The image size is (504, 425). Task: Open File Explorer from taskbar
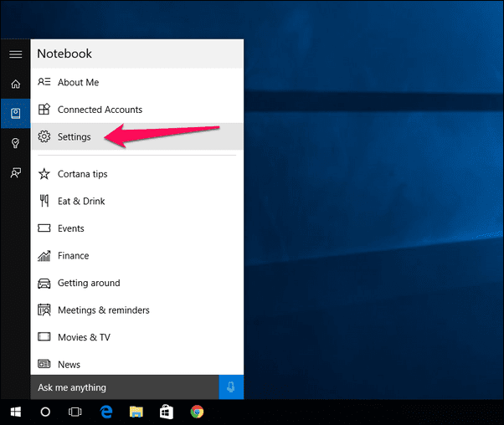tap(136, 412)
